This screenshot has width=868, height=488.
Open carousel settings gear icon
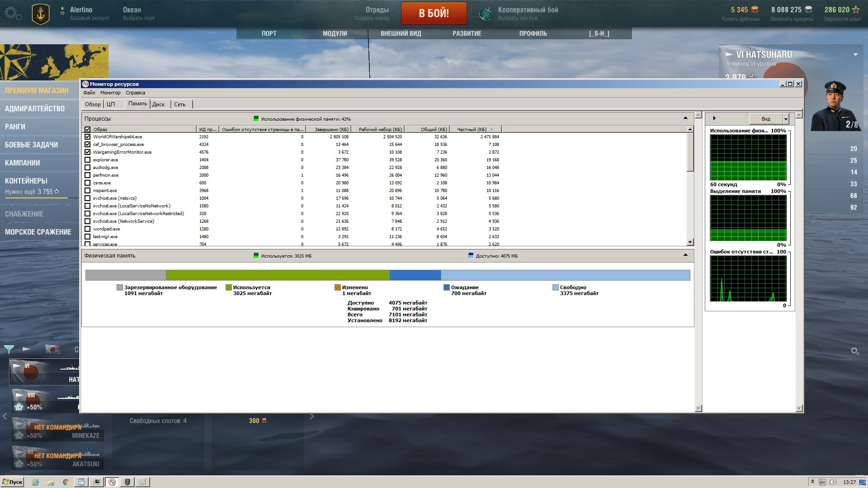point(855,351)
